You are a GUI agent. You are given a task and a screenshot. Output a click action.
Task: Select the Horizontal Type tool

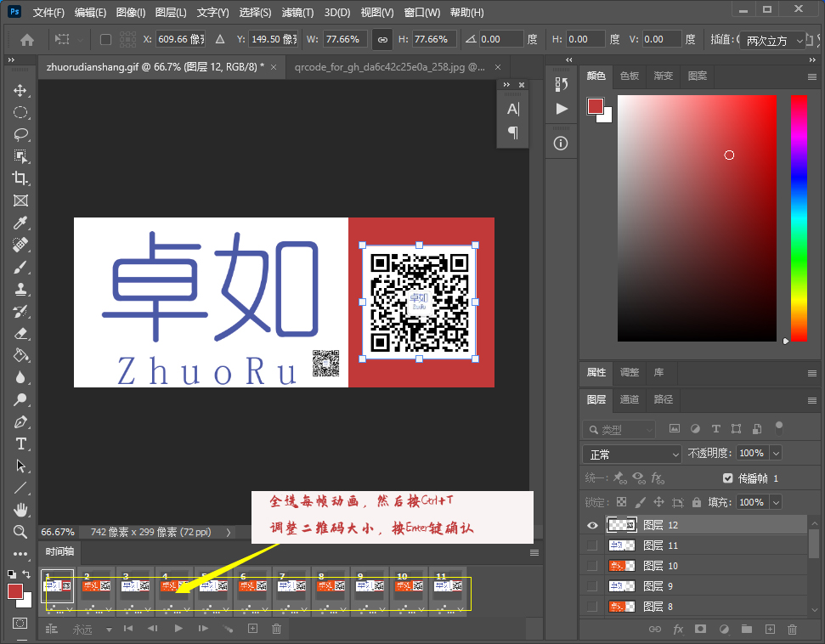(x=20, y=443)
